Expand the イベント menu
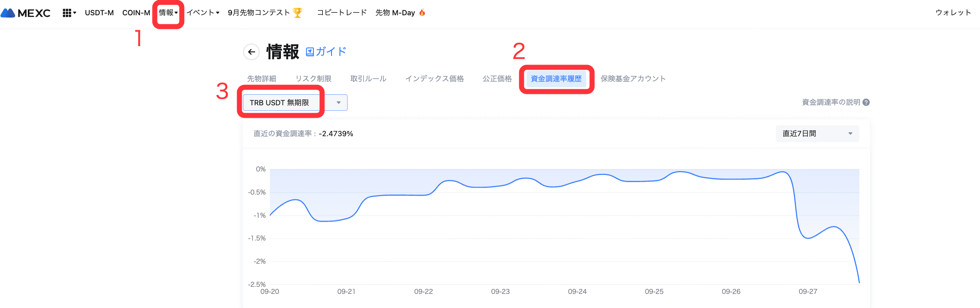Viewport: 980px width, 308px height. (203, 13)
